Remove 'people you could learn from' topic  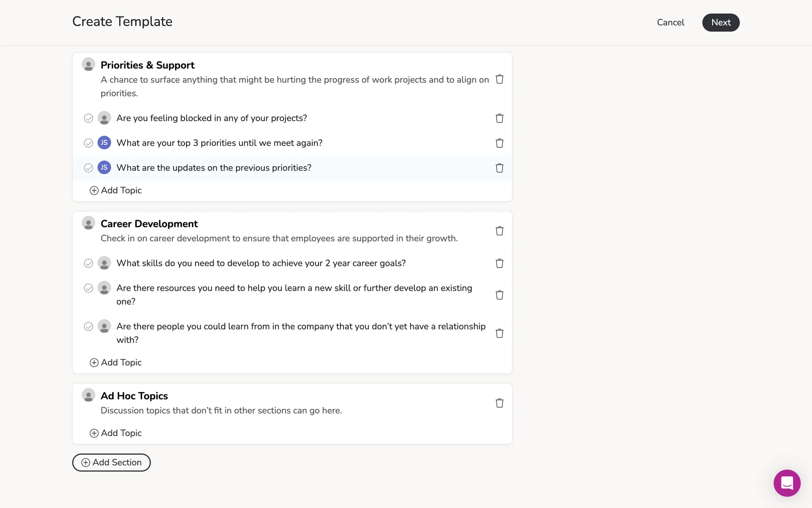point(499,333)
